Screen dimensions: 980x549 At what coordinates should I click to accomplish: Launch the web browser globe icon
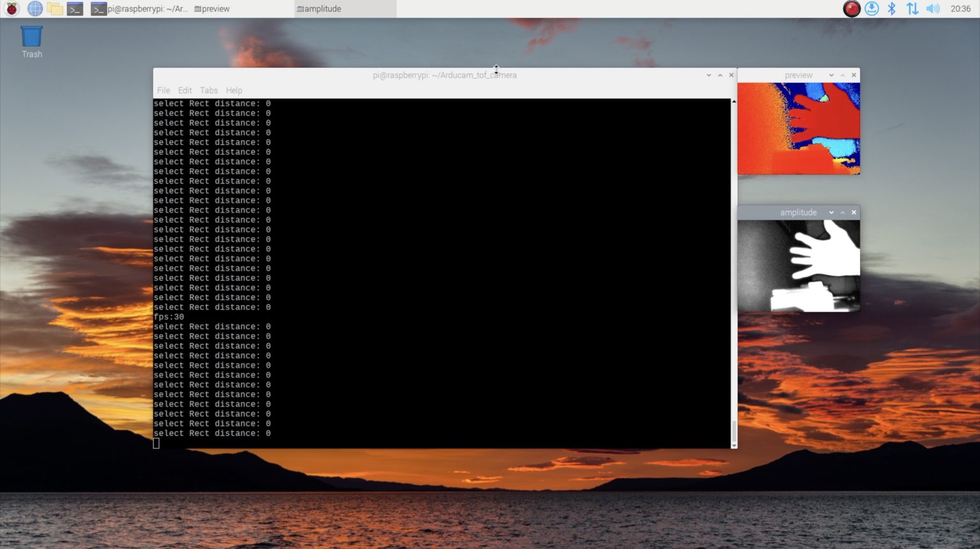(x=34, y=9)
